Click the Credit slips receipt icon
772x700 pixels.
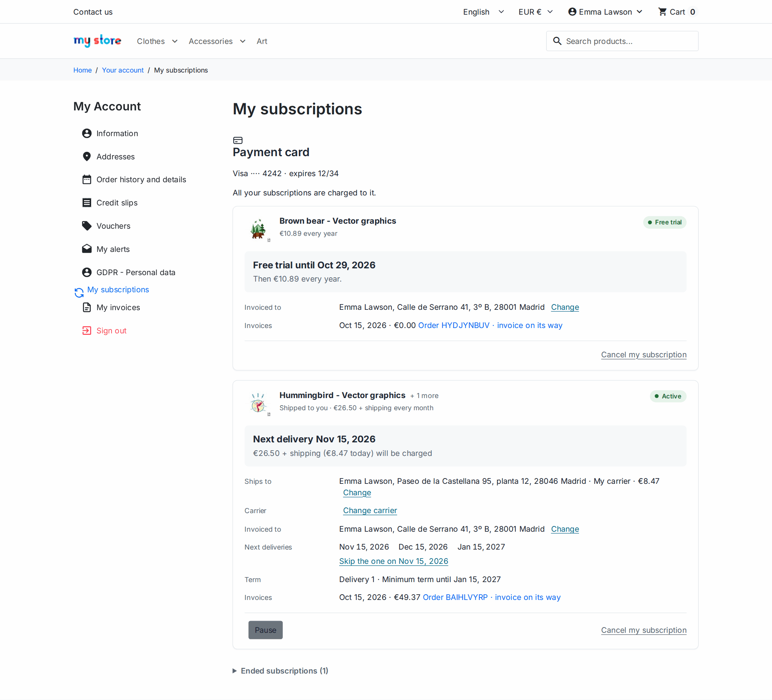pos(87,203)
